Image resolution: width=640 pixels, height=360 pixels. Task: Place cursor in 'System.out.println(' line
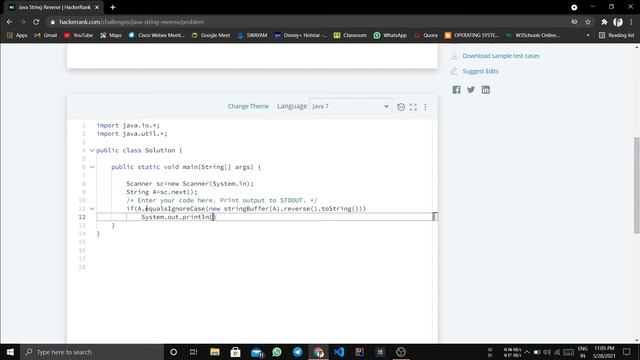coord(178,217)
